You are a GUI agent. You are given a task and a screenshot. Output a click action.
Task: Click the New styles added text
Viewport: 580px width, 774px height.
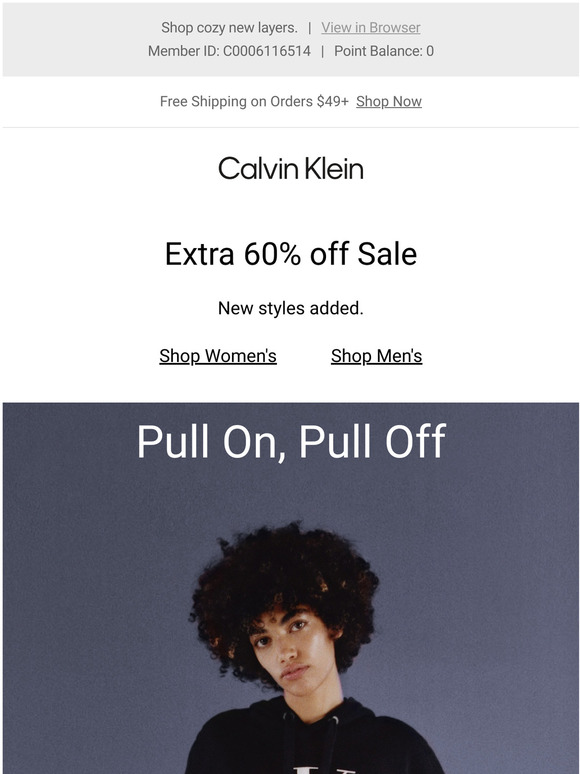[291, 309]
